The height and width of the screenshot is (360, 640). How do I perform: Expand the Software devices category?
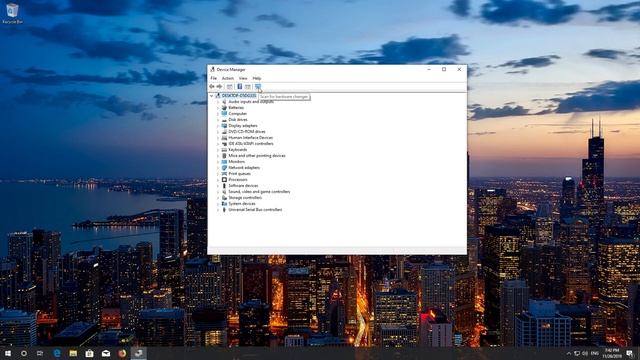pyautogui.click(x=218, y=186)
